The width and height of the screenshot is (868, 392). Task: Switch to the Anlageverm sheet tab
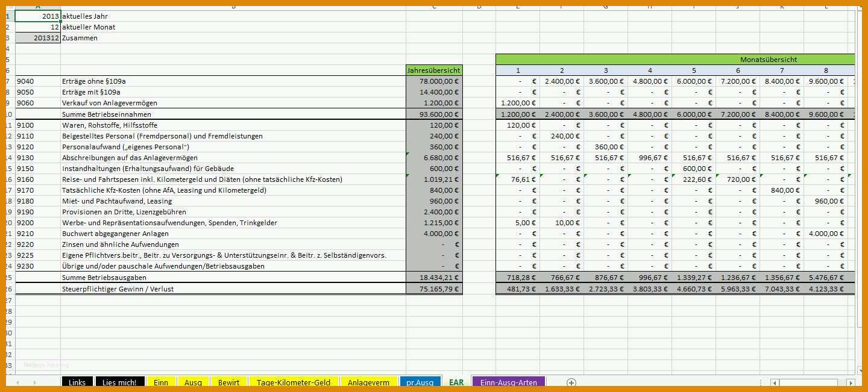(368, 382)
